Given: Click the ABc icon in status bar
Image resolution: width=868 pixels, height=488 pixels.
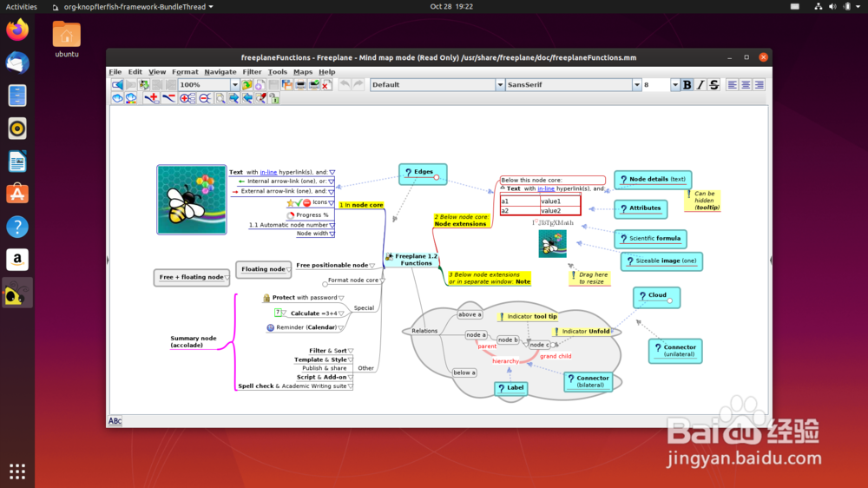Looking at the screenshot, I should coord(115,421).
